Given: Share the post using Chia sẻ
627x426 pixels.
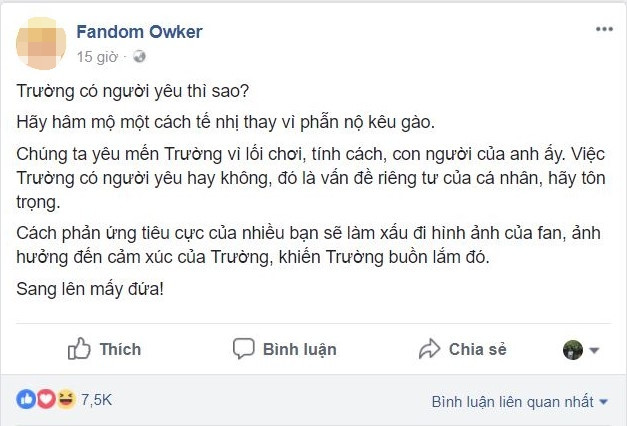Looking at the screenshot, I should pos(462,349).
